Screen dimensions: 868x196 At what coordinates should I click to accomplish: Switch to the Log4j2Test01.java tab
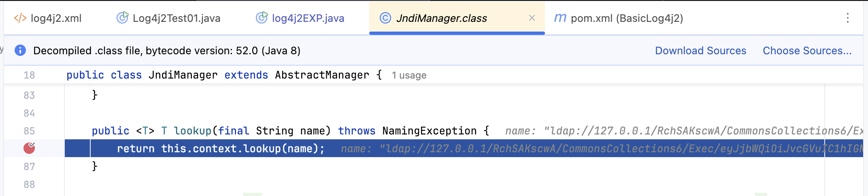pyautogui.click(x=168, y=18)
